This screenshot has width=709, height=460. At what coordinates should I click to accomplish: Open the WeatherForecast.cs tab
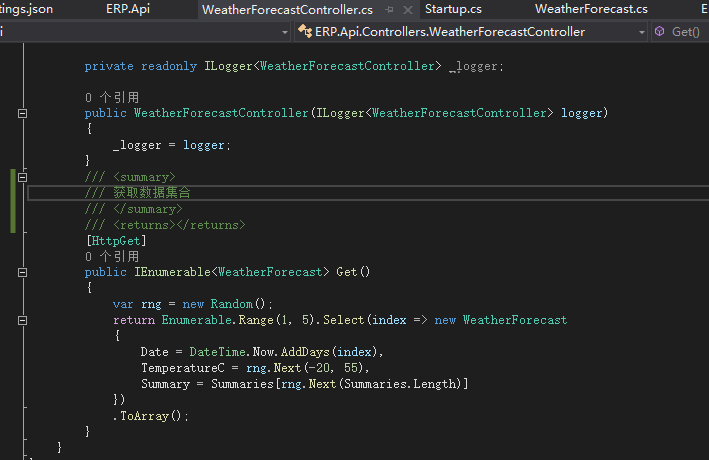pos(591,9)
